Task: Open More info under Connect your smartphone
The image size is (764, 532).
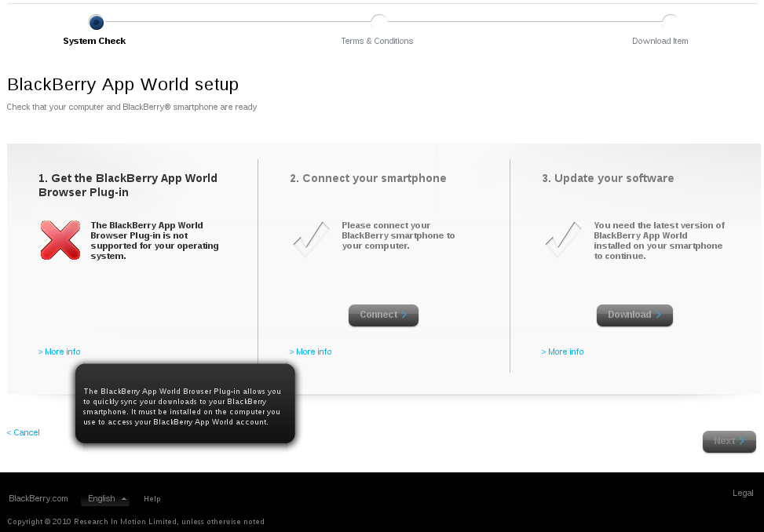Action: (310, 352)
